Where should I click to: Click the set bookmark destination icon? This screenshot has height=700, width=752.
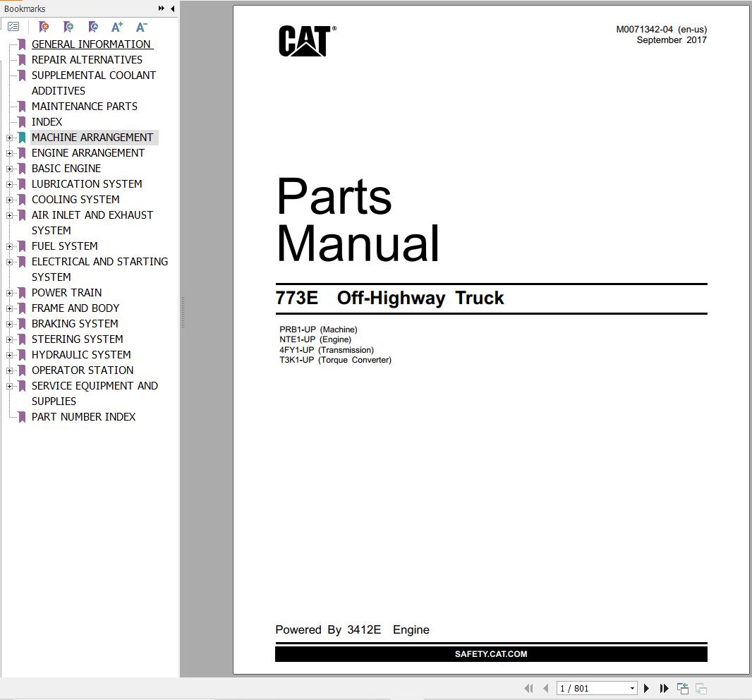coord(93,27)
